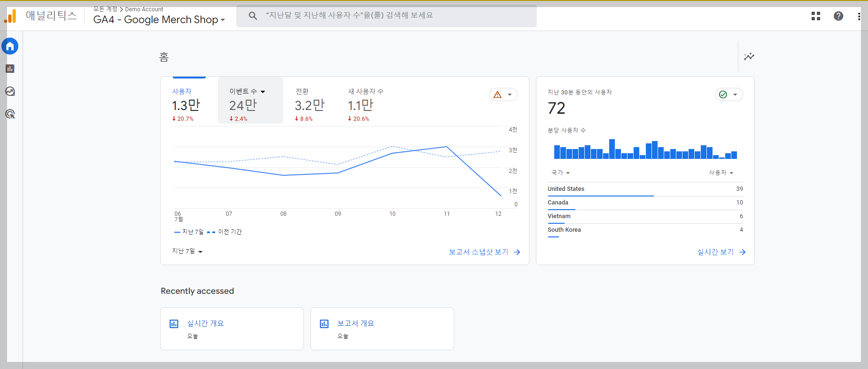Open Advertising sidebar icon
Screen dimensions: 868x369
point(10,114)
